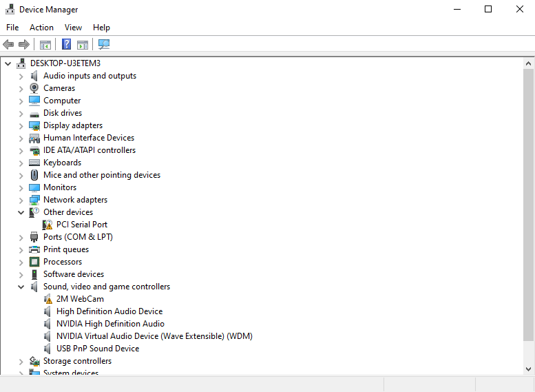
Task: Click the Forward arrow toolbar icon
Action: pyautogui.click(x=24, y=44)
